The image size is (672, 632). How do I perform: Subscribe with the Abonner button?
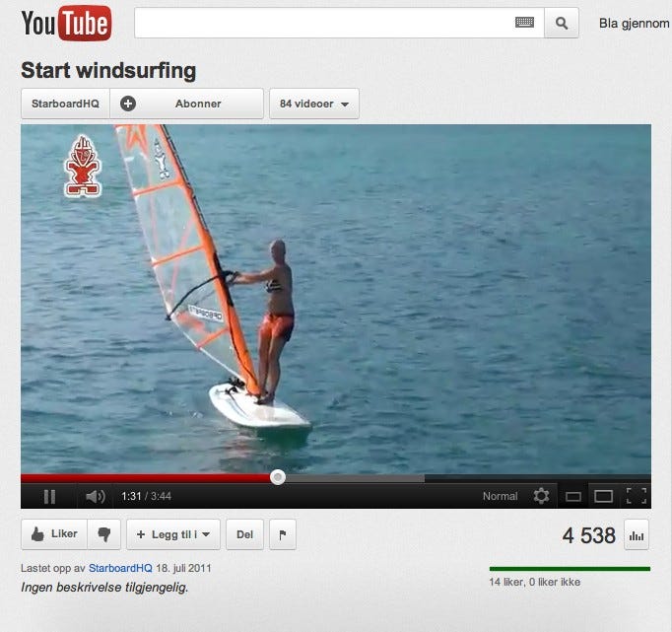186,104
